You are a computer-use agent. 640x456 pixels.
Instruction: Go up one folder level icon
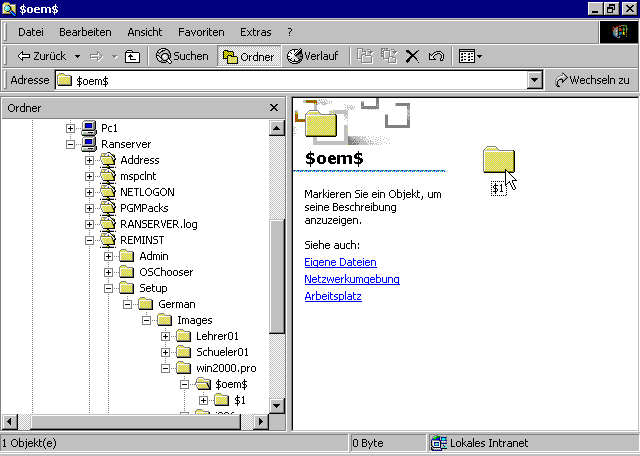tap(132, 56)
